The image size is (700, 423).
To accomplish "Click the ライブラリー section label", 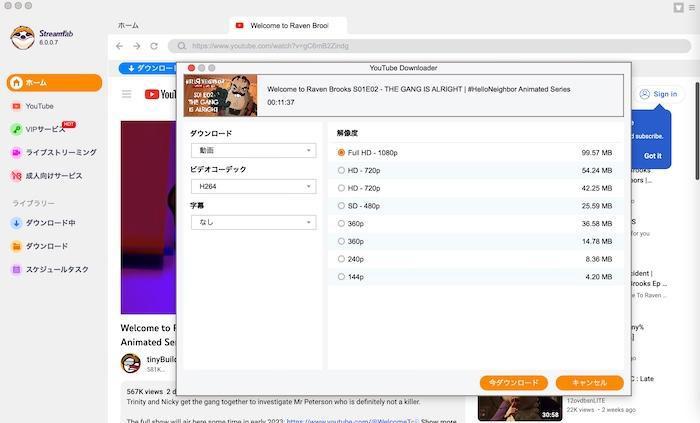I will pyautogui.click(x=33, y=203).
